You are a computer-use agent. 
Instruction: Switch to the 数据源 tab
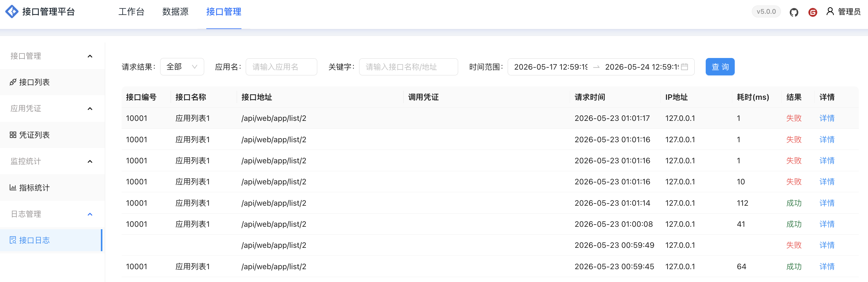pos(175,12)
